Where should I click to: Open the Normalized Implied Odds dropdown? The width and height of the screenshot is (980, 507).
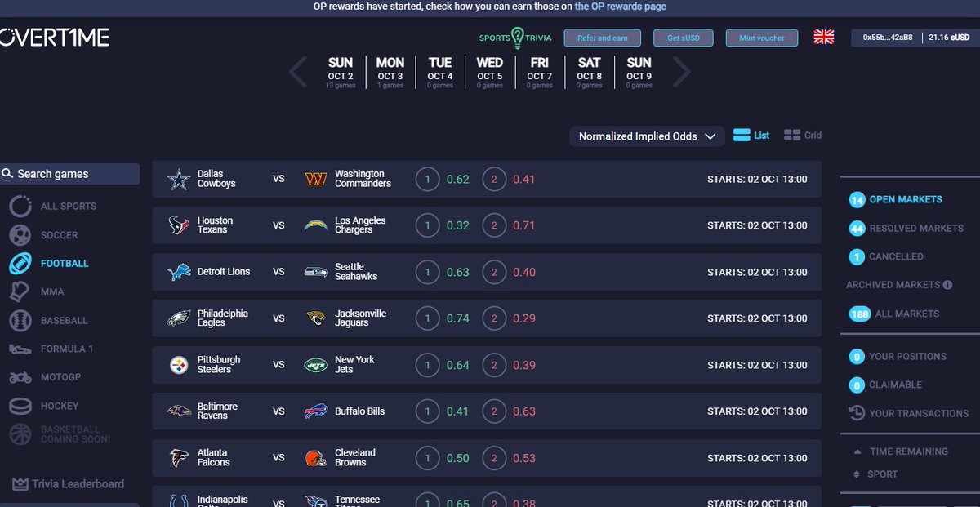coord(647,136)
